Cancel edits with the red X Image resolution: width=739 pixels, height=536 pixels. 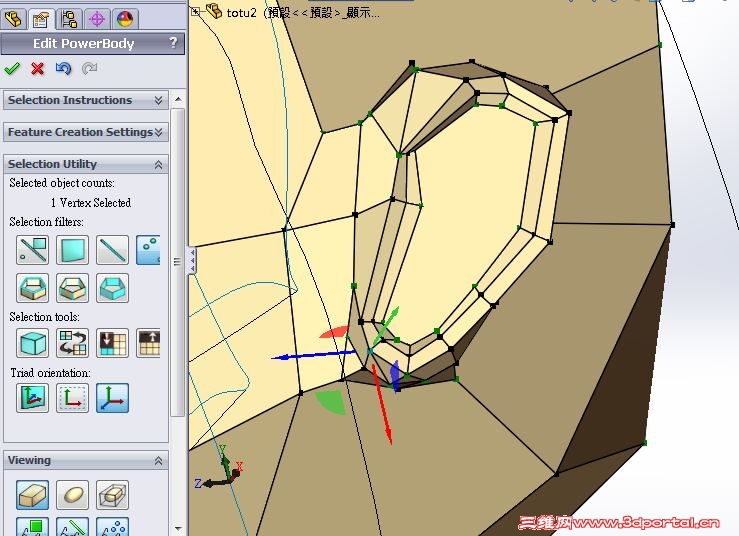click(38, 68)
